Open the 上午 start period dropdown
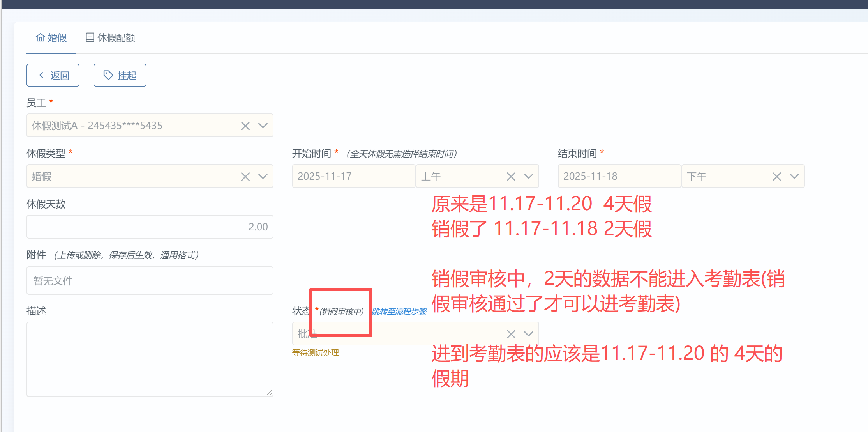This screenshot has width=868, height=432. pyautogui.click(x=529, y=176)
